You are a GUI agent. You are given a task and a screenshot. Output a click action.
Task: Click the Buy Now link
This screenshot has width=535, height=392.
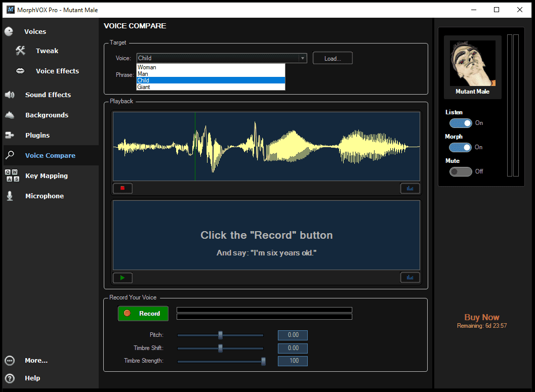[x=482, y=317]
